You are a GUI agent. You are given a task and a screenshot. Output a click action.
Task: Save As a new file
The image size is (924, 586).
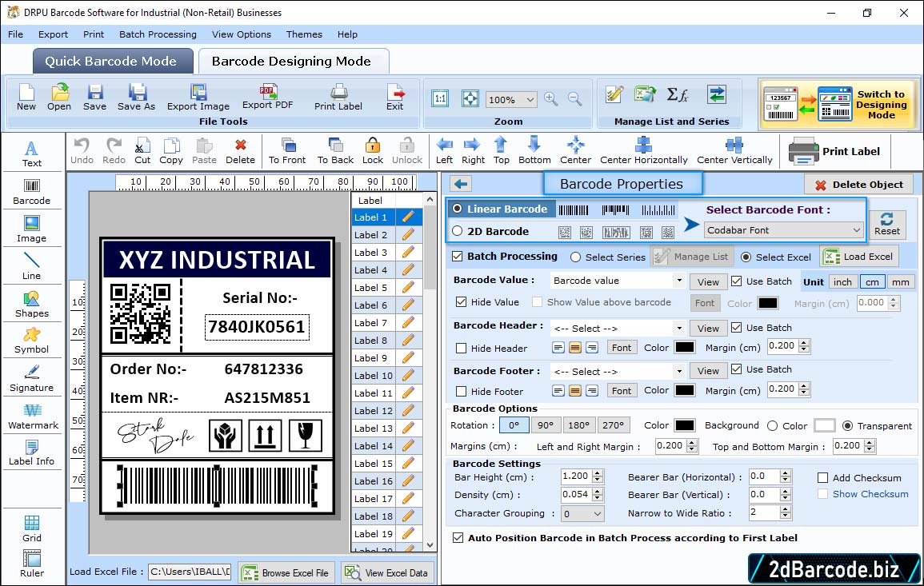(x=136, y=98)
